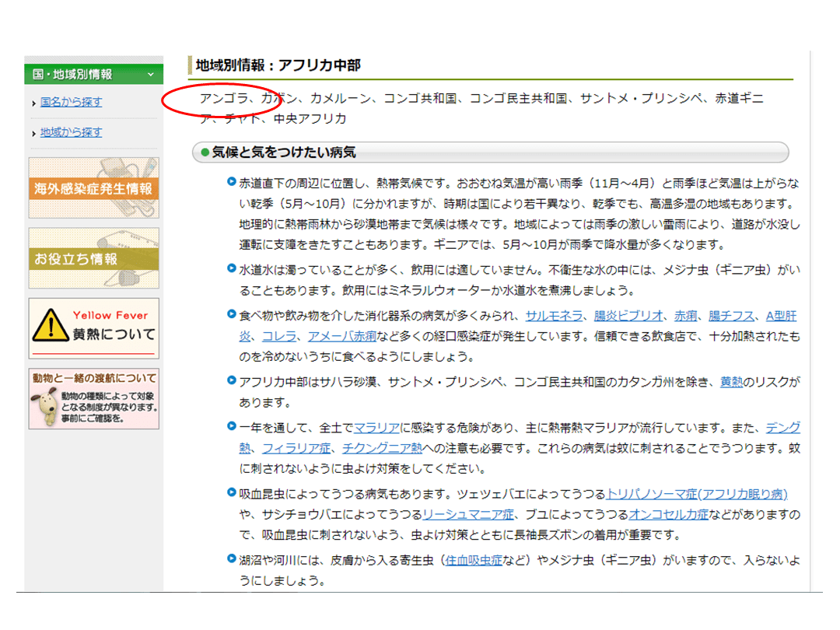Screen dimensions: 840x630
Task: Open the マラリア link
Action: (377, 428)
